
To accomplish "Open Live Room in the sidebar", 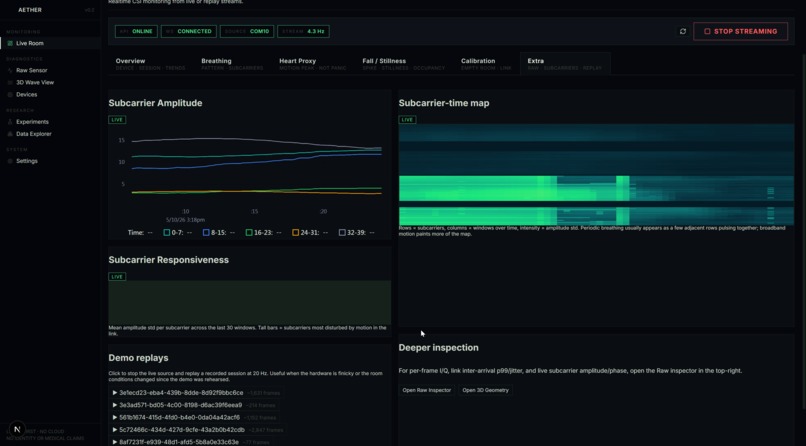I will click(x=50, y=43).
